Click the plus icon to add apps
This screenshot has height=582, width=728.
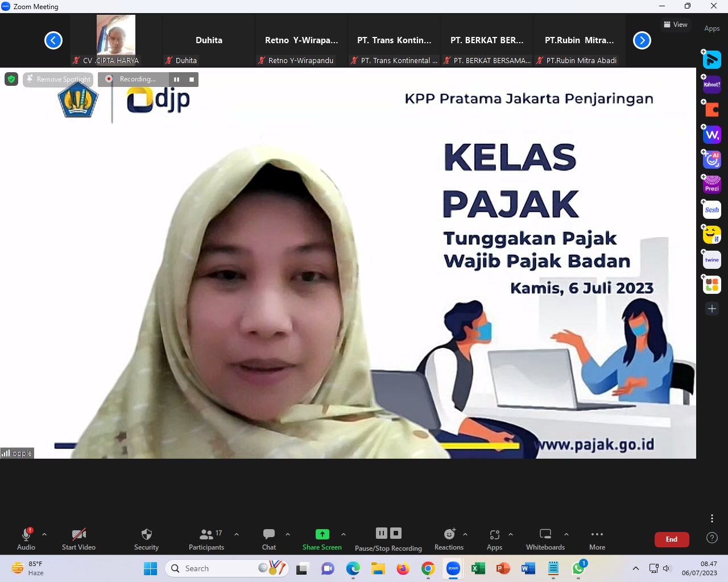coord(712,309)
